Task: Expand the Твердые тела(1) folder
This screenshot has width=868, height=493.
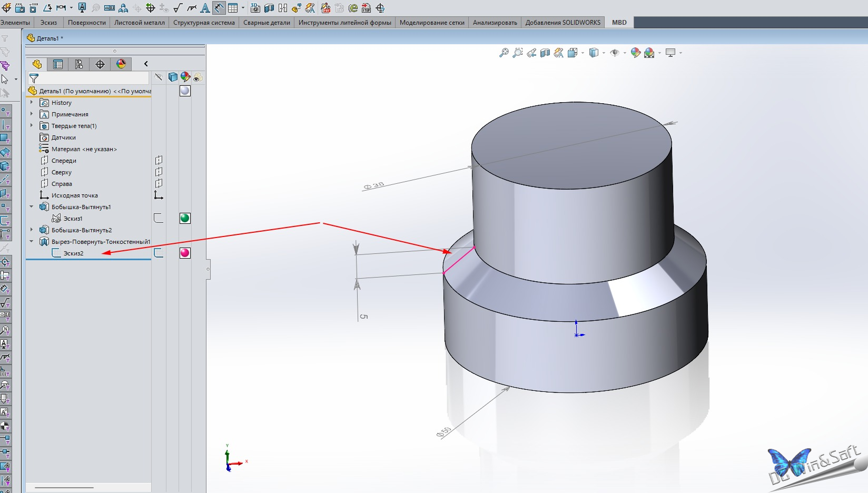Action: 32,125
